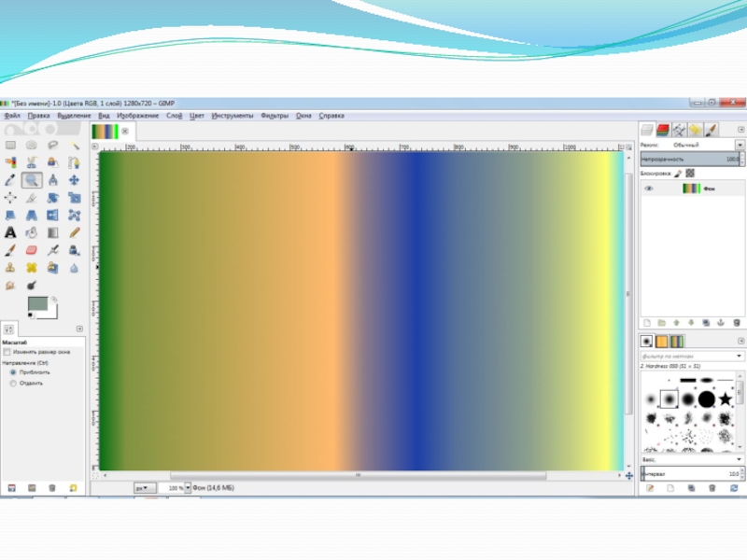The image size is (747, 560).
Task: Select the Ellipse Select tool
Action: coord(32,146)
